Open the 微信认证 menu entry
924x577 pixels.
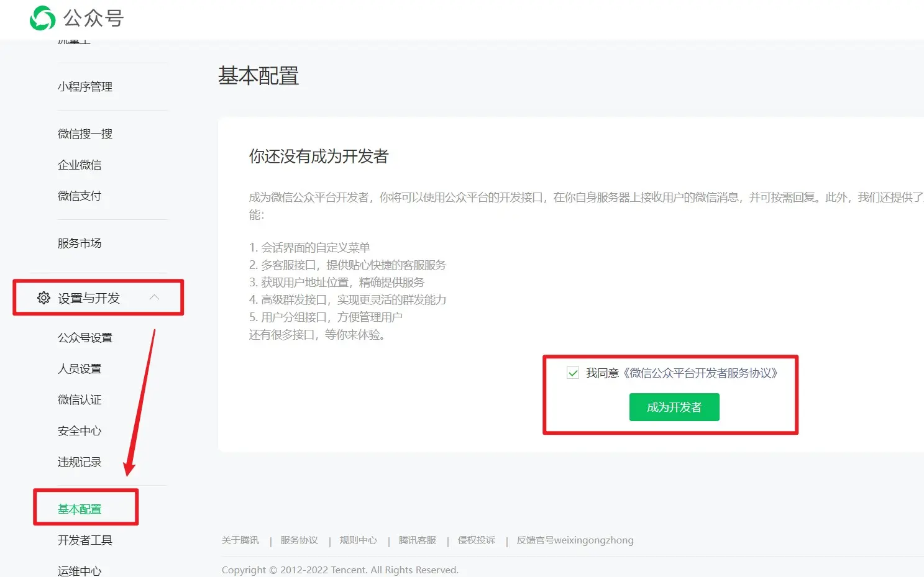(80, 400)
